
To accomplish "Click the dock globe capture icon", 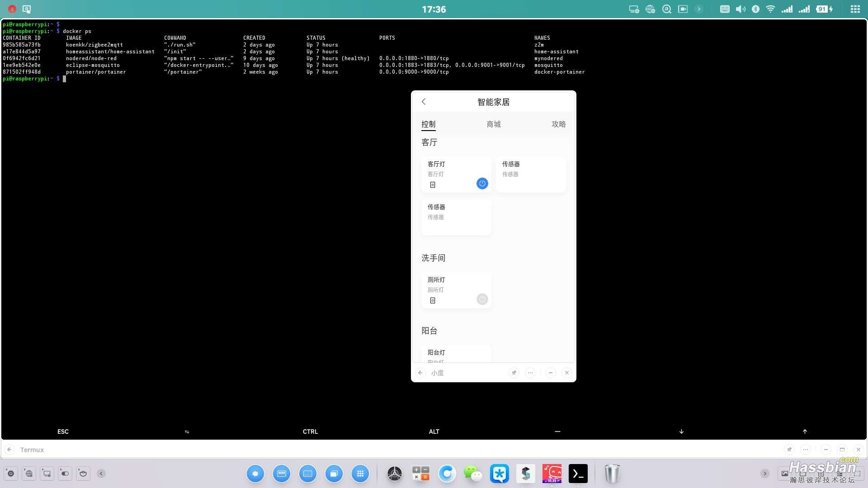I will pyautogui.click(x=29, y=474).
